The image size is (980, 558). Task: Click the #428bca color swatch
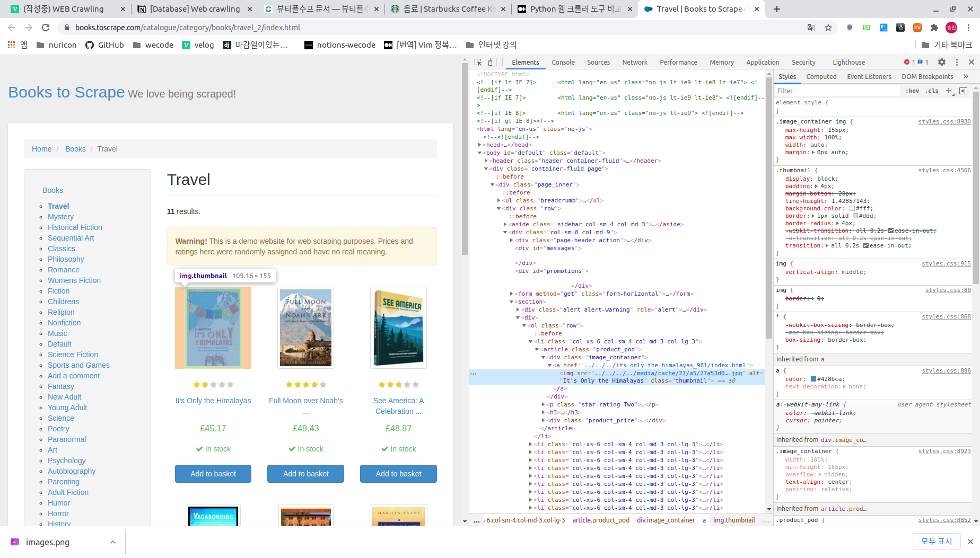pyautogui.click(x=813, y=379)
